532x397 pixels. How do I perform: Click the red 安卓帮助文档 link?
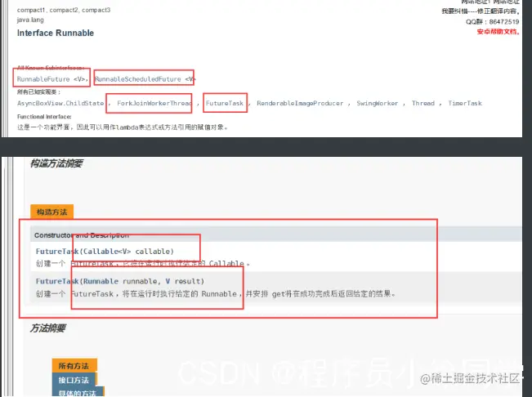[498, 32]
